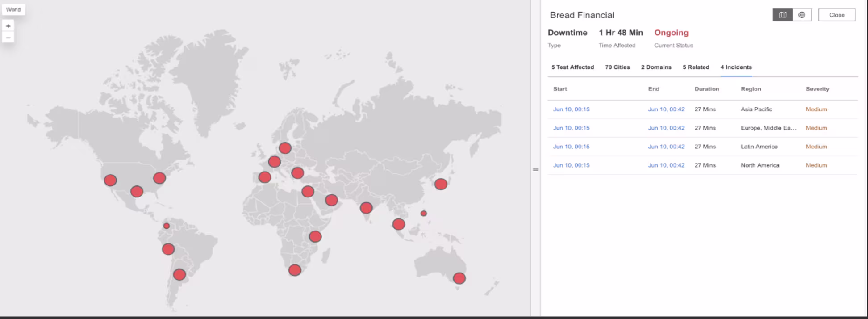Open end time link for Europe, Middle East incident
868x319 pixels.
tap(666, 128)
